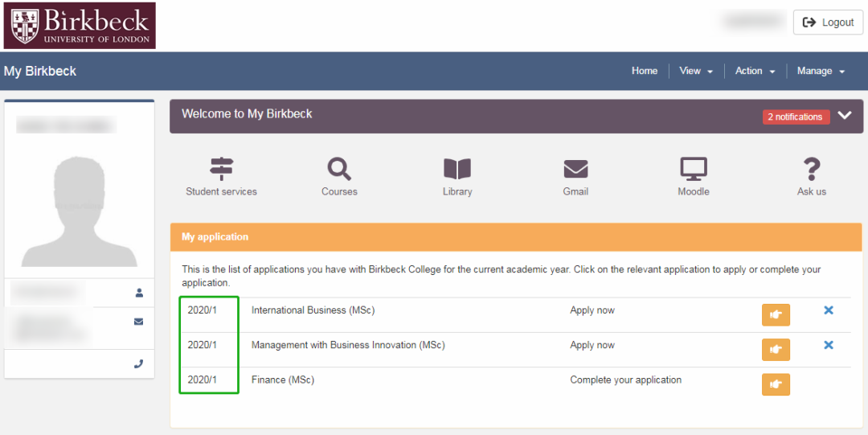Click International Business (MSc) course name
Screen dimensions: 868x435
tap(313, 310)
